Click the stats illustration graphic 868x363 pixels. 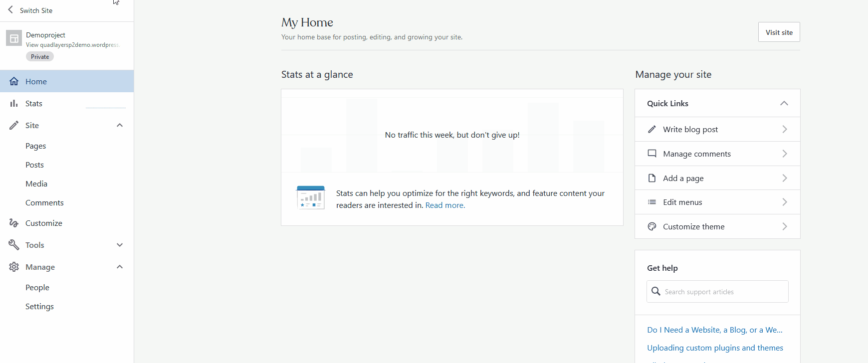click(x=311, y=197)
